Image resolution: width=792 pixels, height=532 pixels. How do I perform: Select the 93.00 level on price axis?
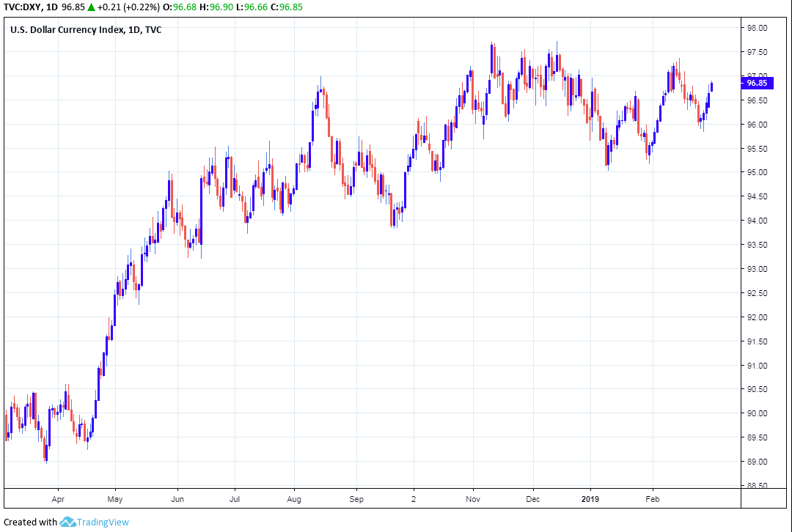757,269
